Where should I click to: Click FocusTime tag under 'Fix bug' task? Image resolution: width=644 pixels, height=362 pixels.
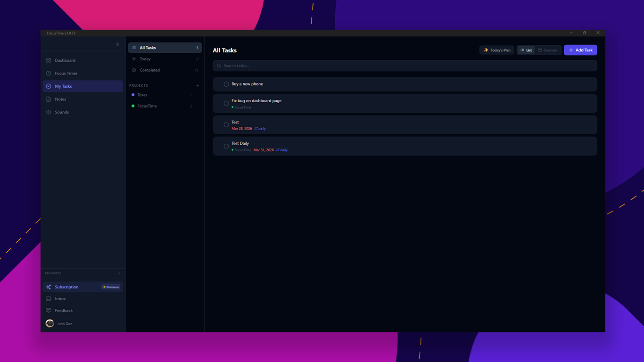click(241, 107)
